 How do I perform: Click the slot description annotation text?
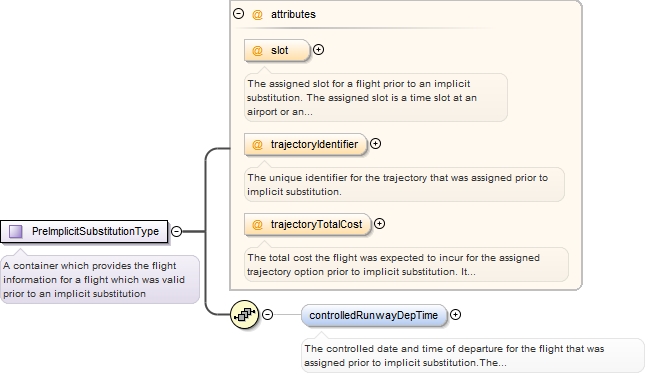361,98
